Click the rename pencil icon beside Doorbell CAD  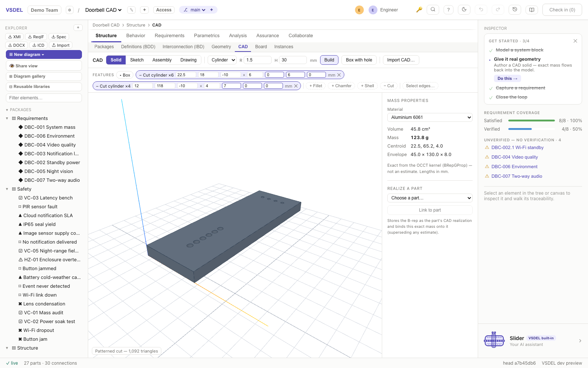pos(131,10)
